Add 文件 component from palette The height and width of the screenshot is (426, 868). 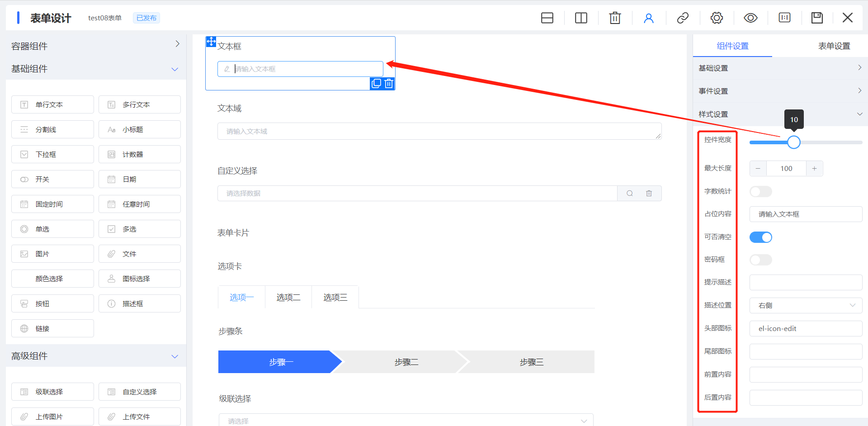pos(140,254)
